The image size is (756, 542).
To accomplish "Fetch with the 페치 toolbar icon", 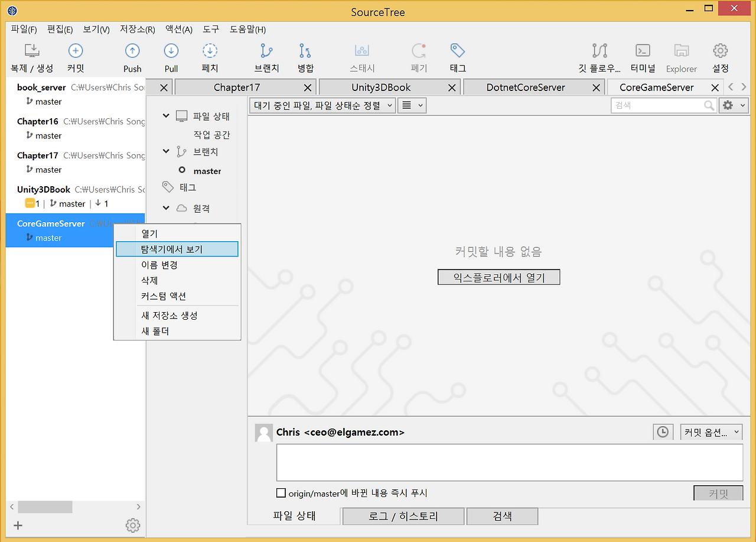I will pos(210,51).
